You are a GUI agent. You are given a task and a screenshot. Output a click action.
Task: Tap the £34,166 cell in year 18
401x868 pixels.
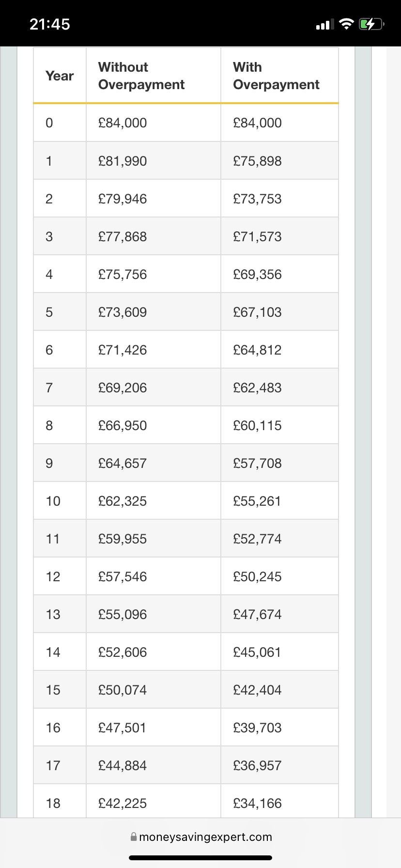point(257,803)
